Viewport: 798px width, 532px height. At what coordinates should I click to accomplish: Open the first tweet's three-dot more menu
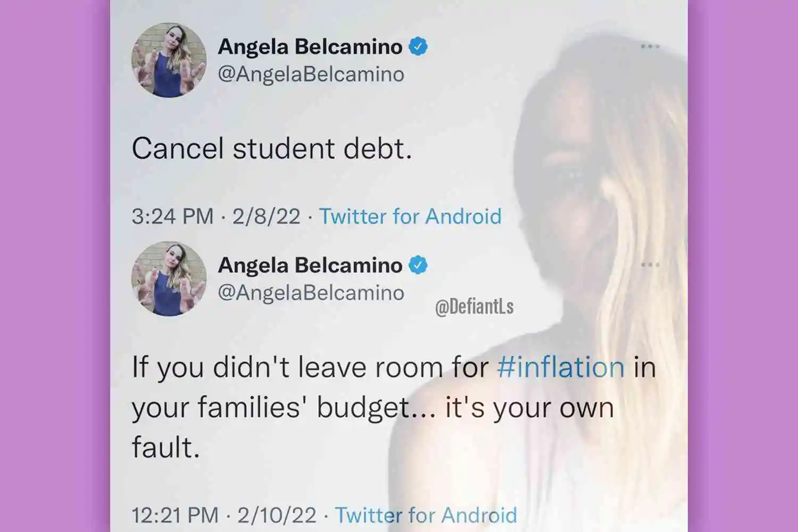point(650,47)
